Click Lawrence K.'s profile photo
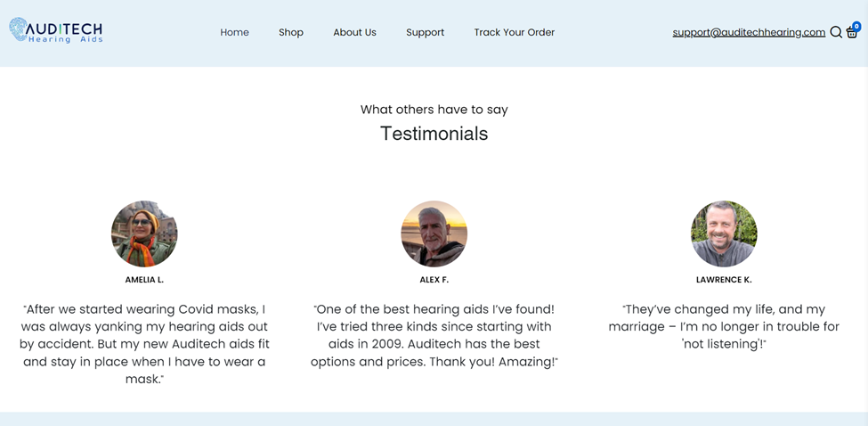The width and height of the screenshot is (868, 426). tap(724, 233)
